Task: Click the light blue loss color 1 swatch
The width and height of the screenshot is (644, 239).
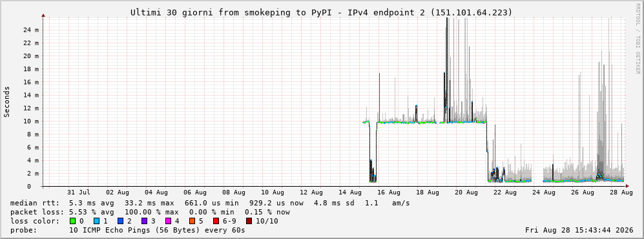Action: pos(96,222)
